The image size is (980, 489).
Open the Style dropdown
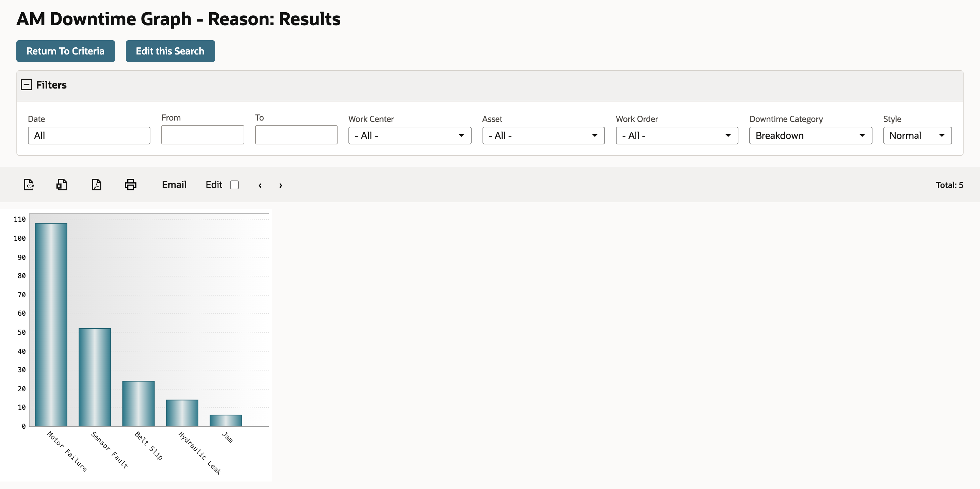click(x=917, y=136)
